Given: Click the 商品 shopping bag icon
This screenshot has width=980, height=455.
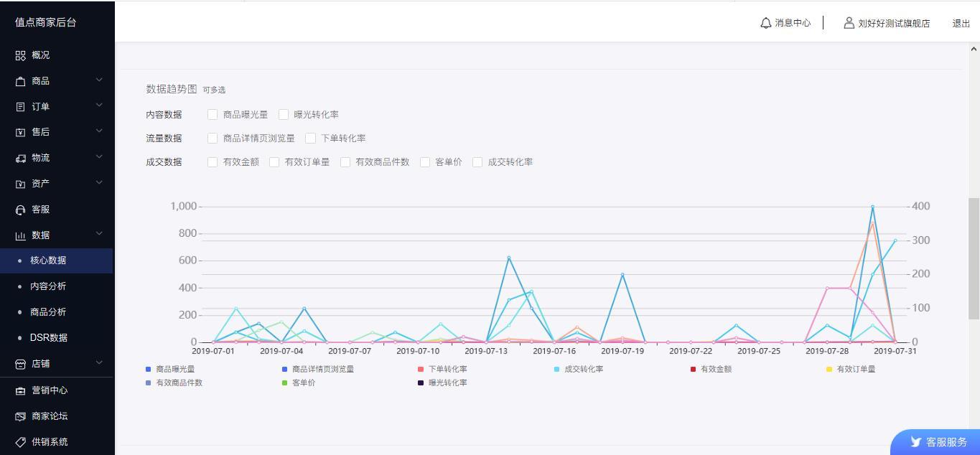Looking at the screenshot, I should tap(20, 81).
